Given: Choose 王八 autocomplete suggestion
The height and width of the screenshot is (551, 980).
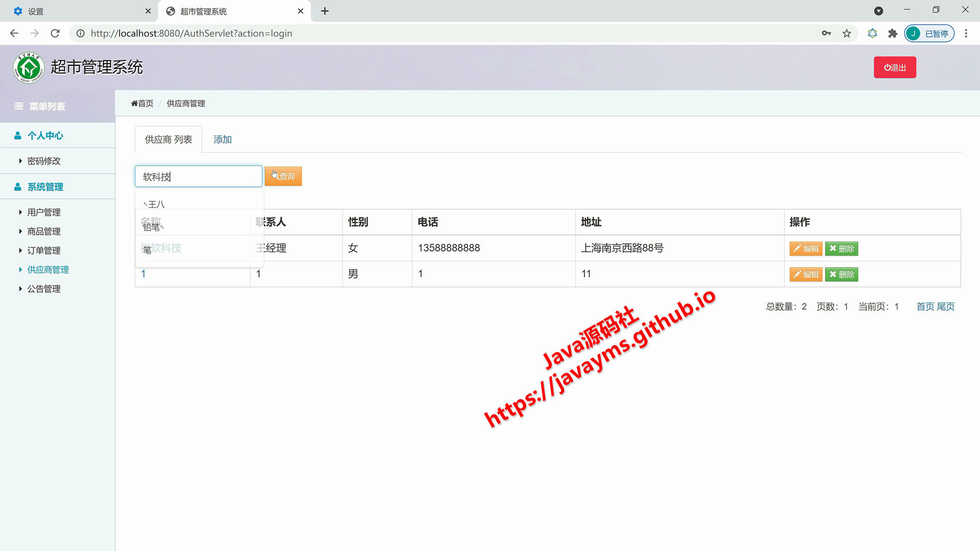Looking at the screenshot, I should 199,204.
